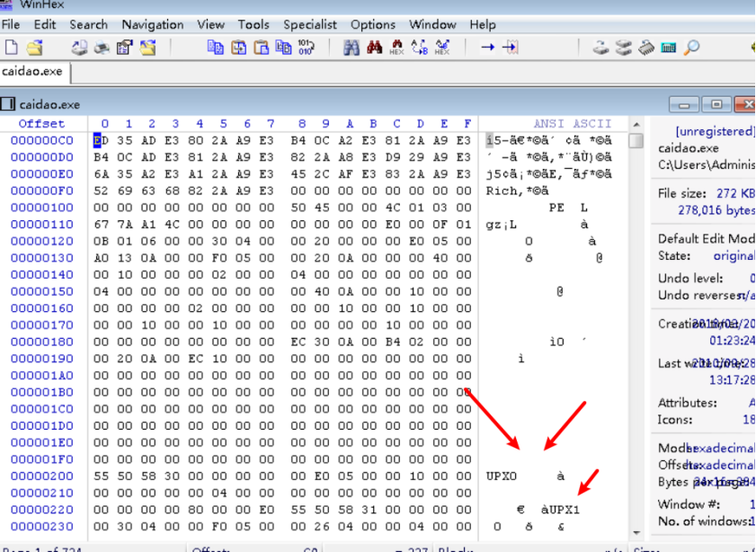Click the ANSI ASCII column header
The width and height of the screenshot is (756, 552).
(573, 123)
